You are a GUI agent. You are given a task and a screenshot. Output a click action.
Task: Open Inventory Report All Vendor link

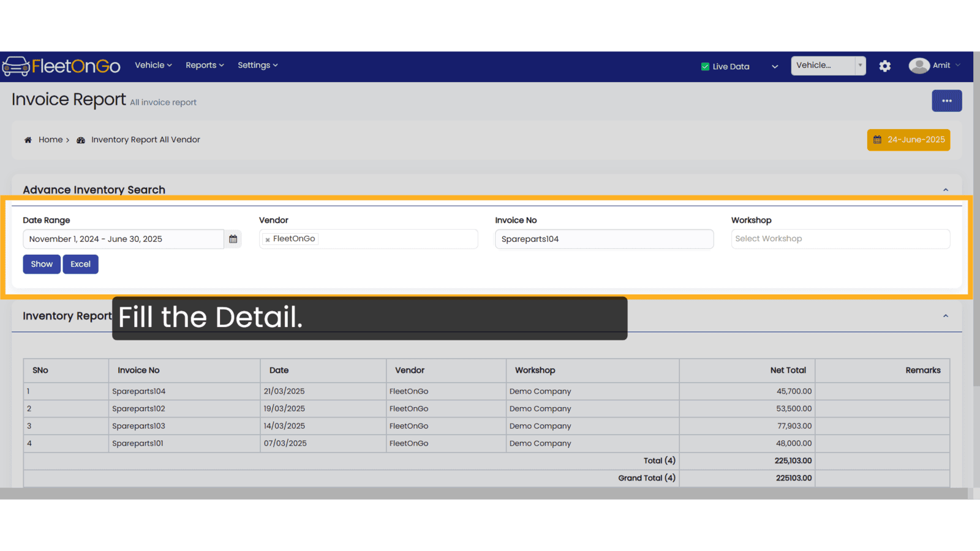pos(146,140)
